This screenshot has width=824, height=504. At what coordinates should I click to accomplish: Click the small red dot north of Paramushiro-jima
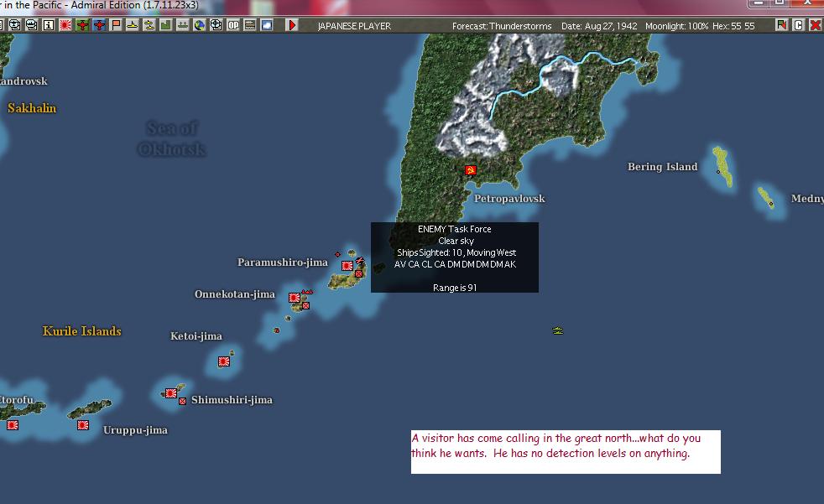[x=337, y=254]
